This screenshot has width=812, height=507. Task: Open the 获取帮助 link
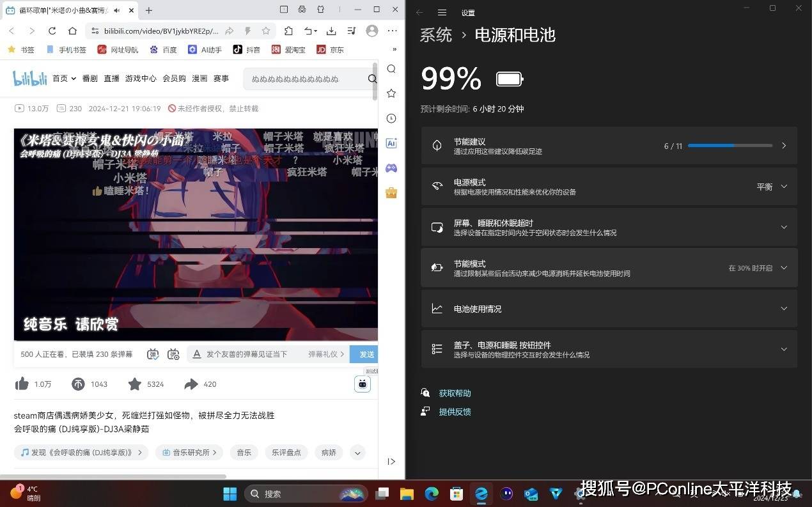pos(455,393)
